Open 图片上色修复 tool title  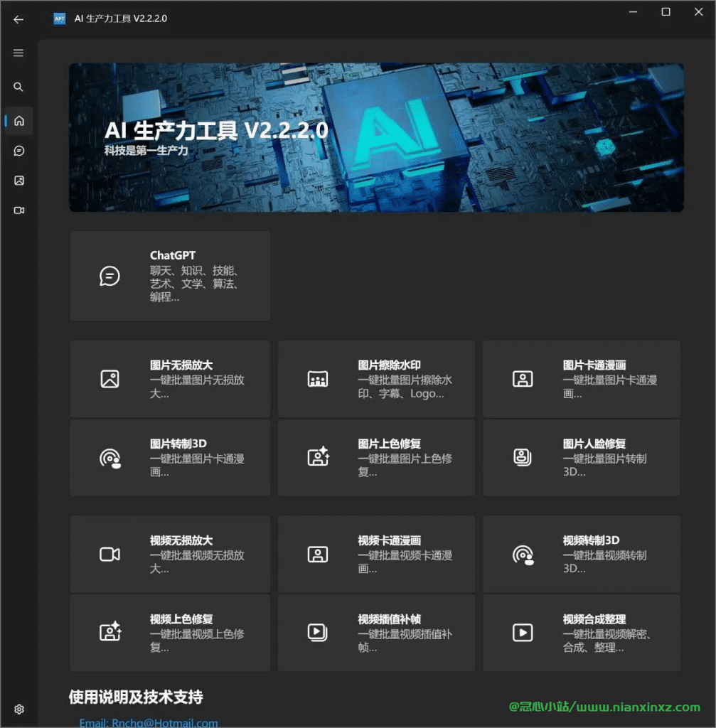tap(389, 444)
